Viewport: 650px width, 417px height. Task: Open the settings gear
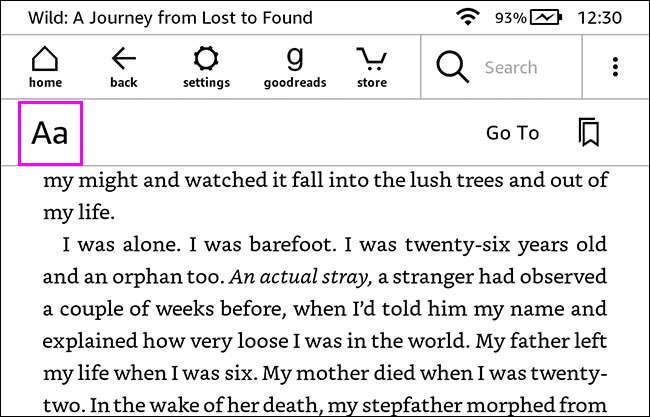[x=206, y=66]
